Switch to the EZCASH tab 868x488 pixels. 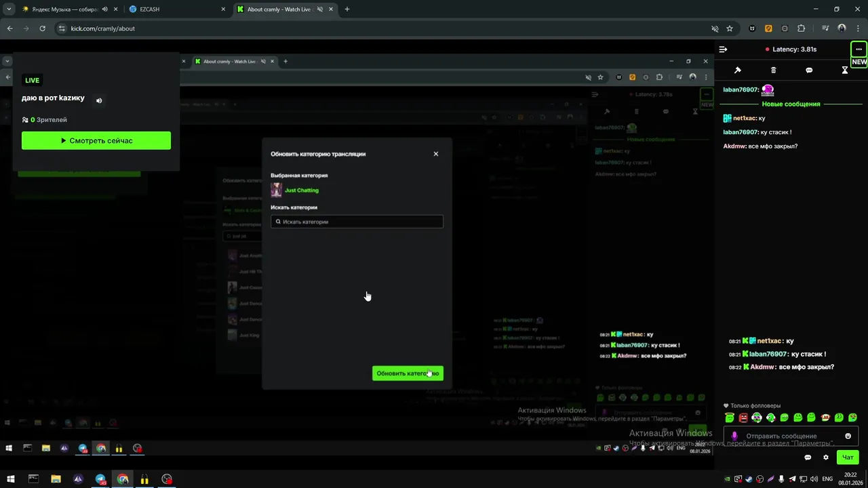click(176, 9)
